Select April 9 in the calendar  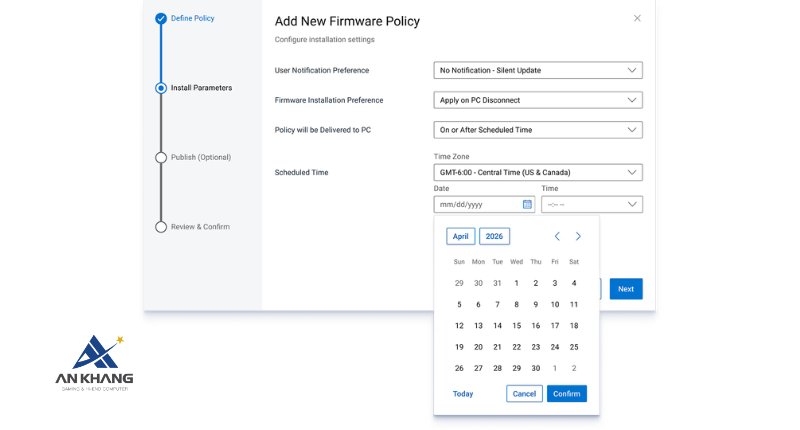click(x=536, y=305)
